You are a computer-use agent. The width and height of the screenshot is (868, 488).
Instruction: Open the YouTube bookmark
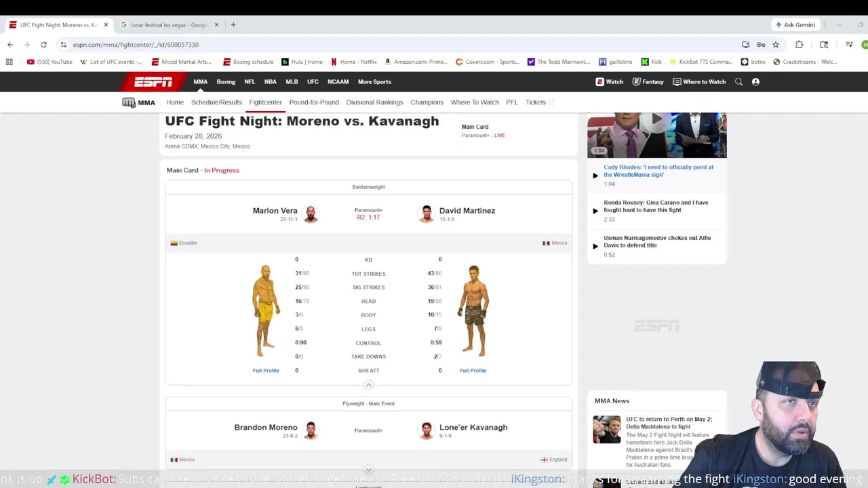point(50,62)
